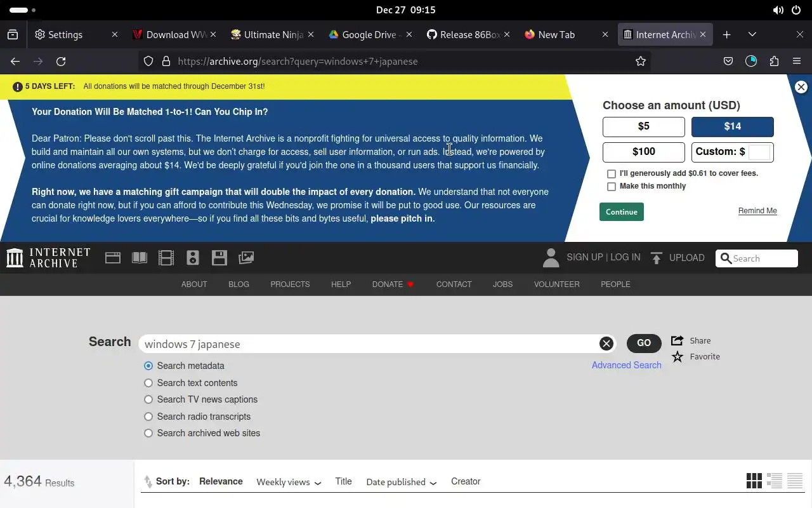
Task: Open the tracking protection shield icon
Action: tap(148, 61)
